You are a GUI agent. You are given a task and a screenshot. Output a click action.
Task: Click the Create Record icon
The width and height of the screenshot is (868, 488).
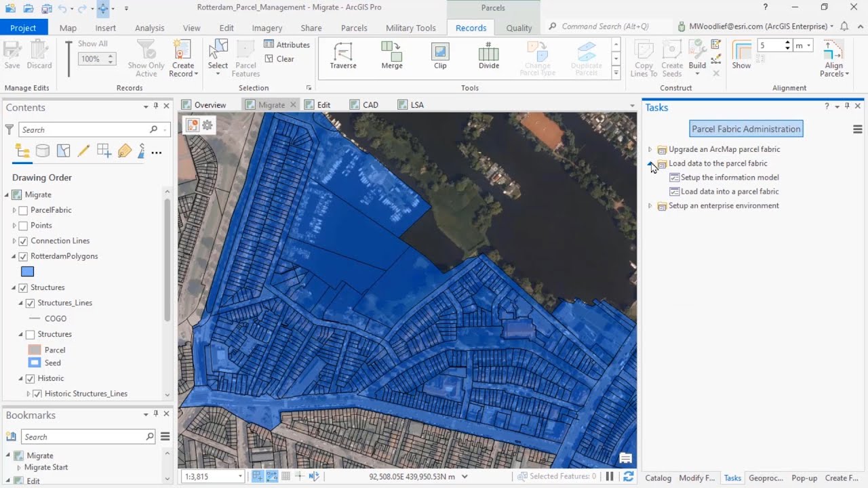(182, 49)
